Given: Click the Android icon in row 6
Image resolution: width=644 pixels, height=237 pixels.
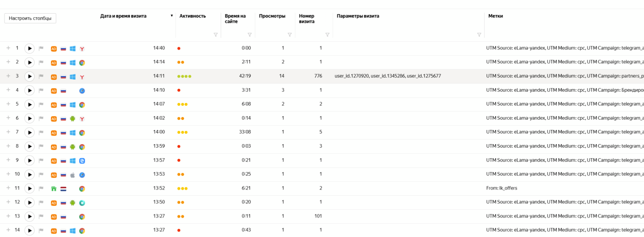Looking at the screenshot, I should coord(73,119).
